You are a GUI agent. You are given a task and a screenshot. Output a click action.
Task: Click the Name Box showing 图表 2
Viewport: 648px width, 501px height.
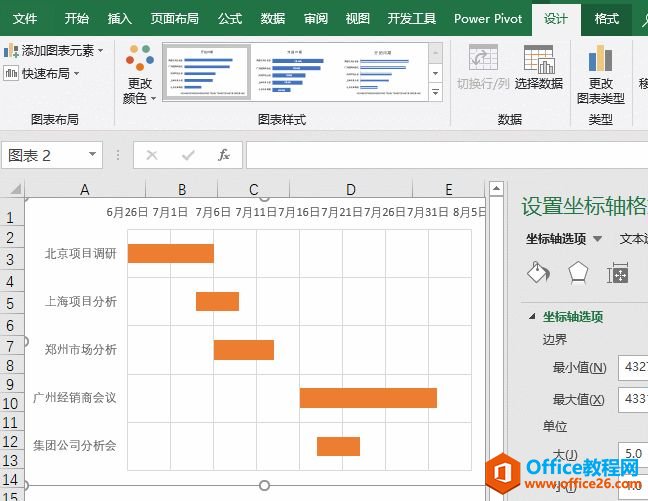click(x=43, y=155)
